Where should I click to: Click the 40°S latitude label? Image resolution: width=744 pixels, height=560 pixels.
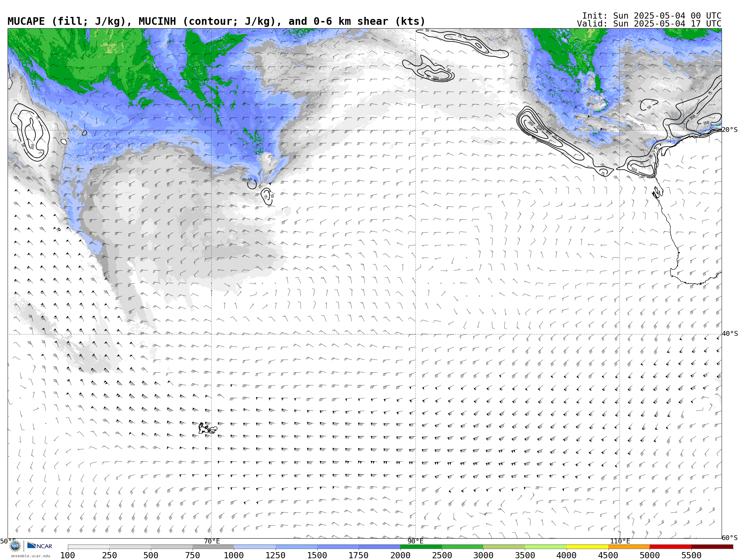(x=730, y=334)
